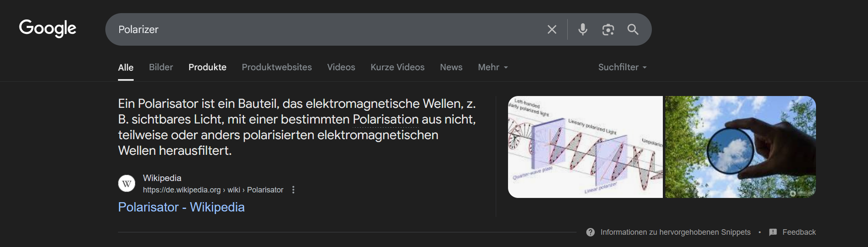
Task: Click the Feedback link
Action: click(x=799, y=232)
